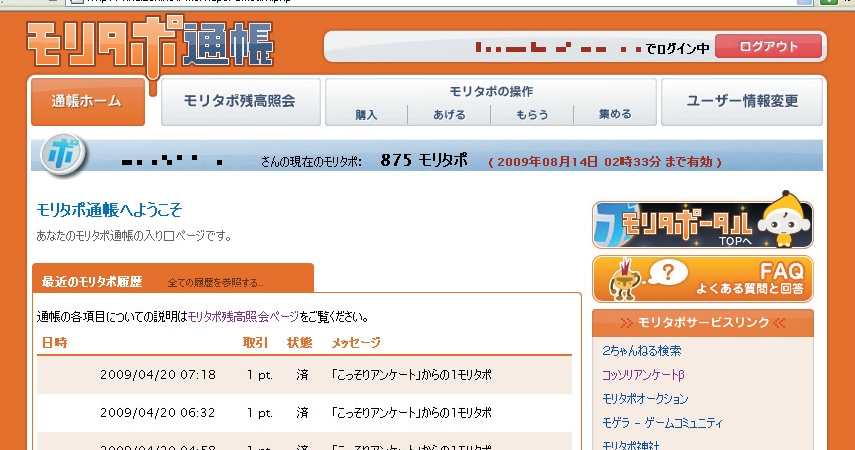Click 全ての履歴を参照する link

click(215, 283)
